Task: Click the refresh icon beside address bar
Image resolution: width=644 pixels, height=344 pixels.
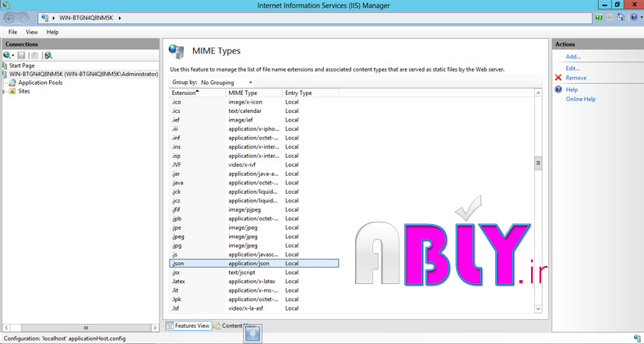Action: coord(600,17)
